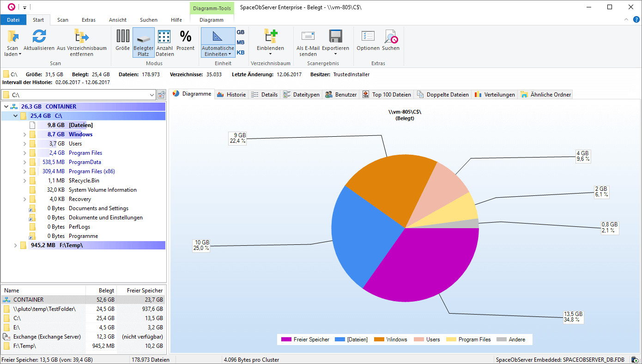Set units to MB
642x364 pixels.
tap(241, 42)
